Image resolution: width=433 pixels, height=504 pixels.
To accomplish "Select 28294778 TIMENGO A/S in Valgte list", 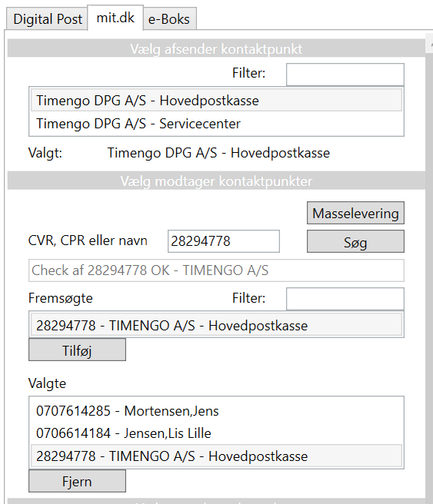I will pos(216,456).
